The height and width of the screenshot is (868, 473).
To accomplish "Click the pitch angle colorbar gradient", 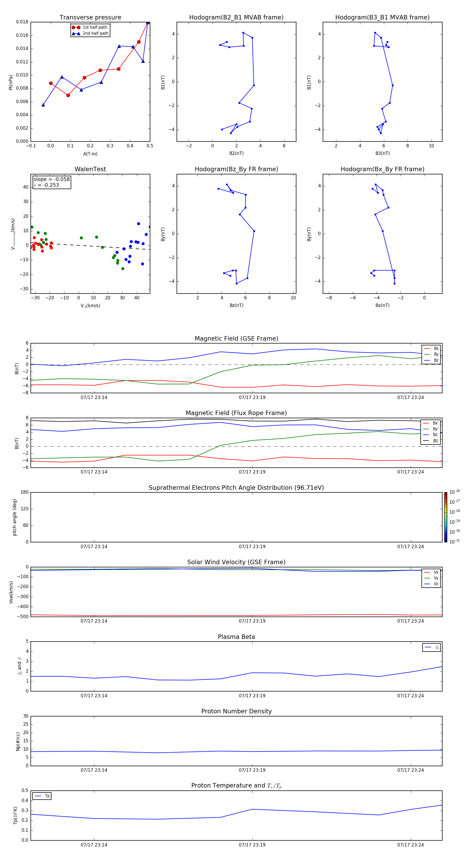I will (x=446, y=517).
